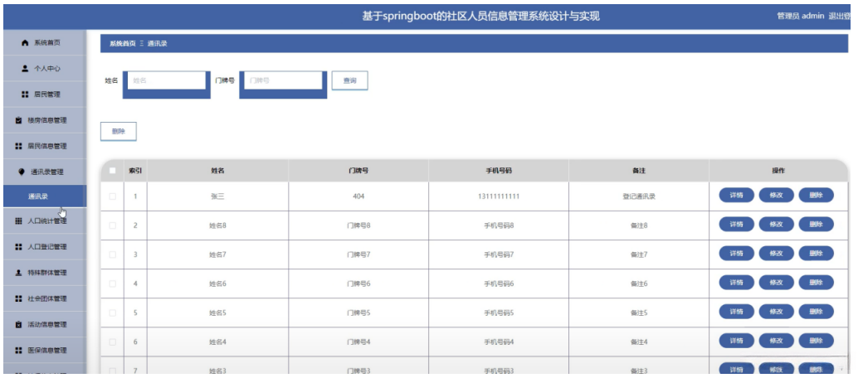868x378 pixels.
Task: Click 删除 for the 姓名5 row
Action: [816, 312]
